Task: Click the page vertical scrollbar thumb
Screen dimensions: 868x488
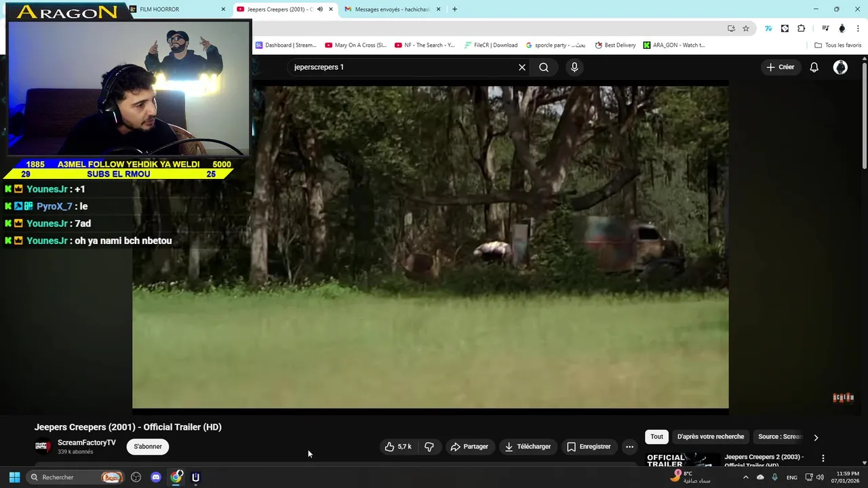Action: [865, 115]
